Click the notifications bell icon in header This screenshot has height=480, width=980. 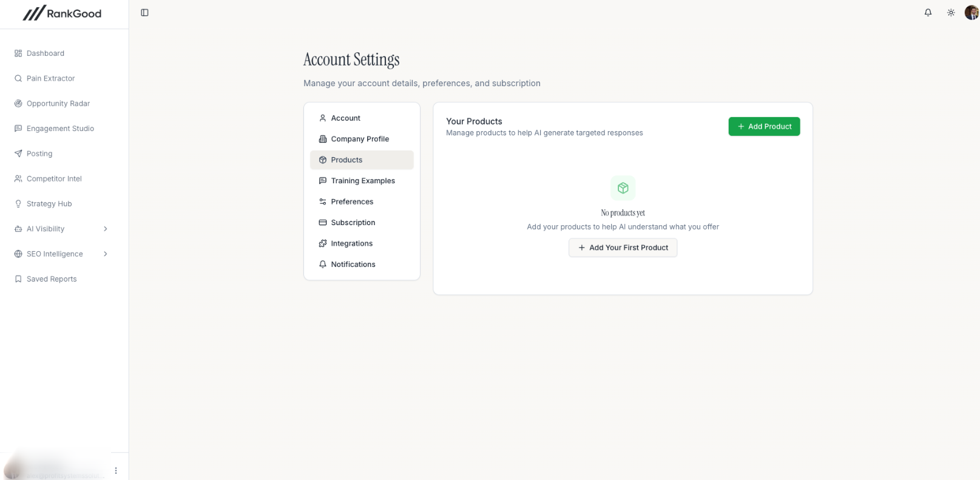point(928,13)
